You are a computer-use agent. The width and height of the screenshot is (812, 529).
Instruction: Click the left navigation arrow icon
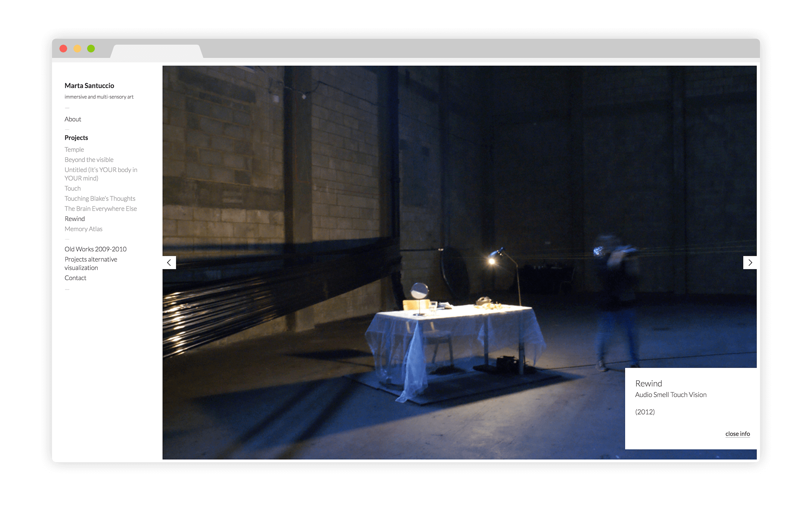pyautogui.click(x=169, y=262)
